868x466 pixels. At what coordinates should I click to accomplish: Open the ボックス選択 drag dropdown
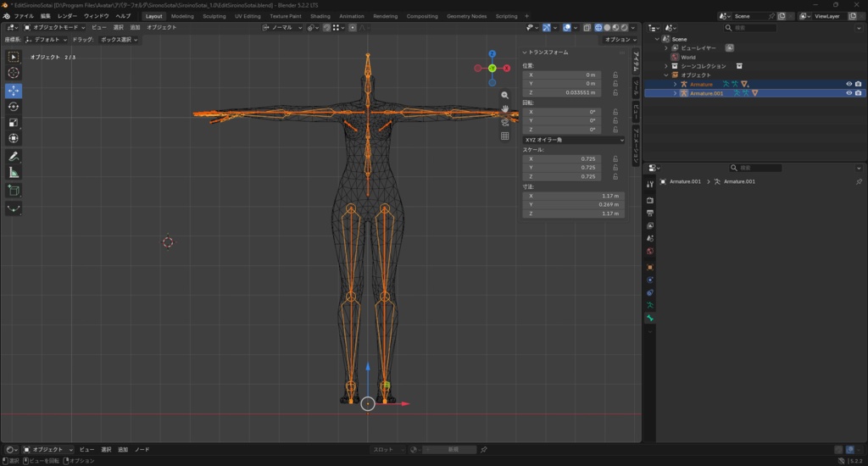point(119,40)
